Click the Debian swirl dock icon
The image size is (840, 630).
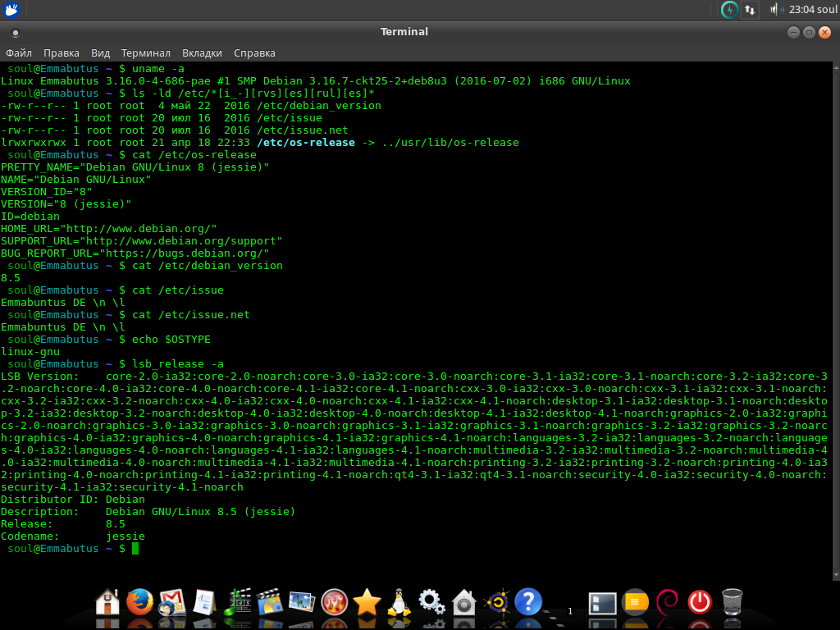click(x=668, y=602)
